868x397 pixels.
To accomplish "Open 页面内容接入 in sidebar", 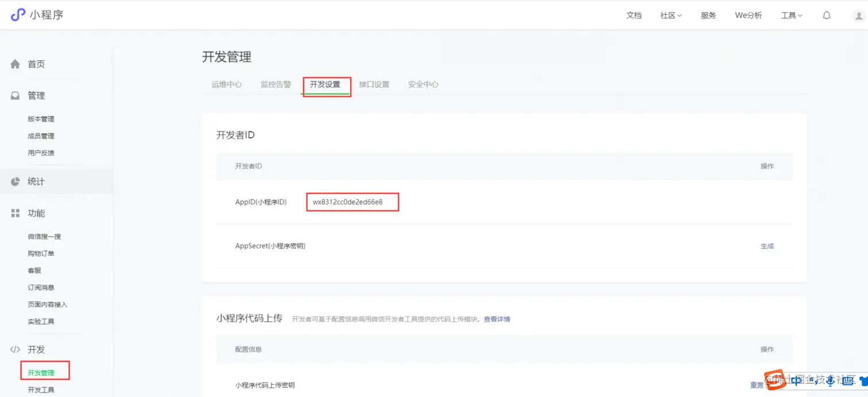I will 48,305.
